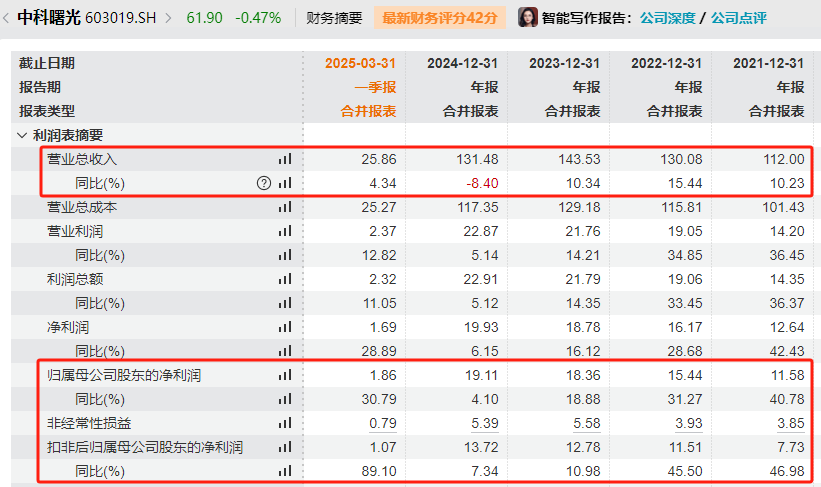Click the stock name 中科曙光
821x487 pixels.
49,18
